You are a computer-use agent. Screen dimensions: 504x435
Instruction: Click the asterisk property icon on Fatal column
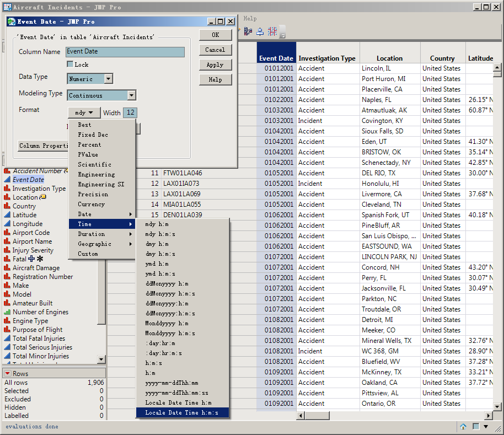click(40, 259)
